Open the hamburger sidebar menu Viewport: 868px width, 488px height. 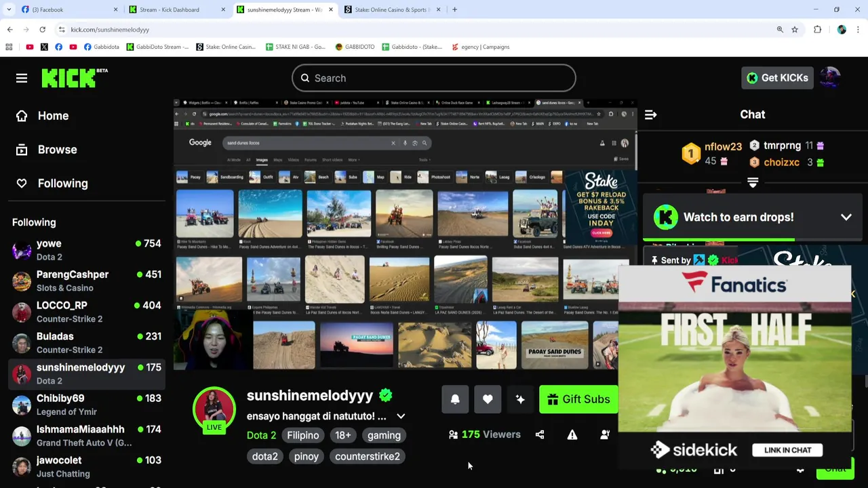[22, 78]
